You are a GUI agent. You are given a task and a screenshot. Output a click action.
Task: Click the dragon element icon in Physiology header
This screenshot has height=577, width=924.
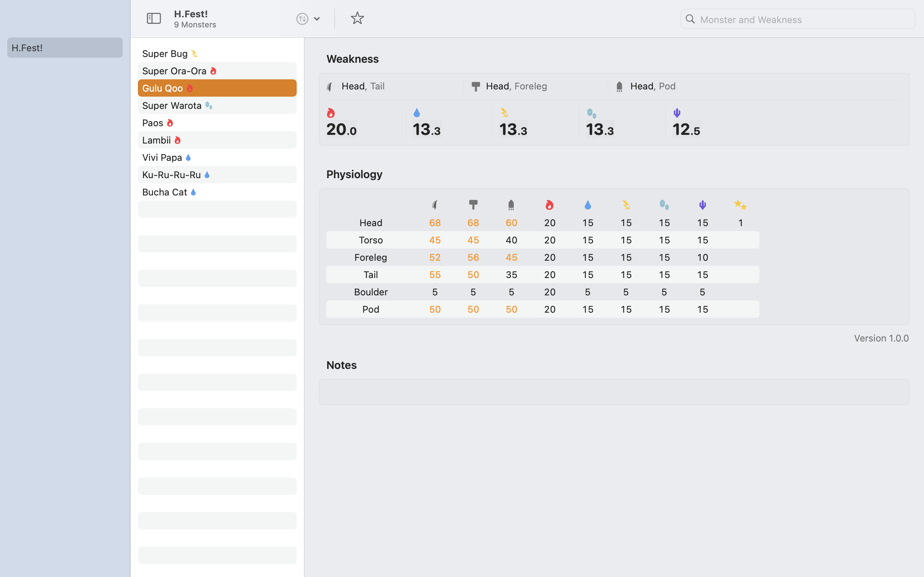pyautogui.click(x=702, y=205)
